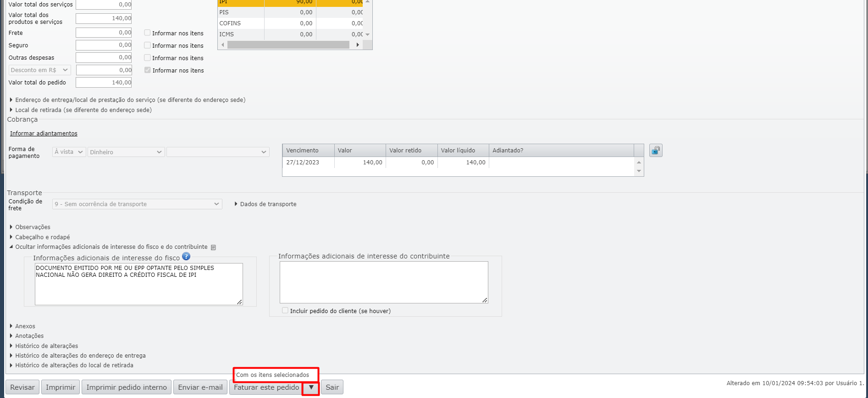
Task: Click the 'Vencimento' column header
Action: click(x=309, y=151)
